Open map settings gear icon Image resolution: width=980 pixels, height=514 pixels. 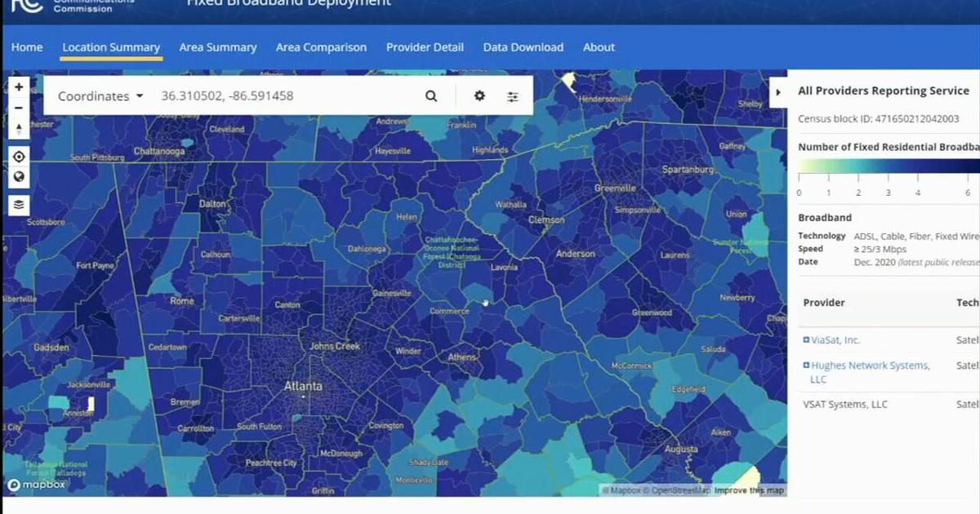pos(479,96)
